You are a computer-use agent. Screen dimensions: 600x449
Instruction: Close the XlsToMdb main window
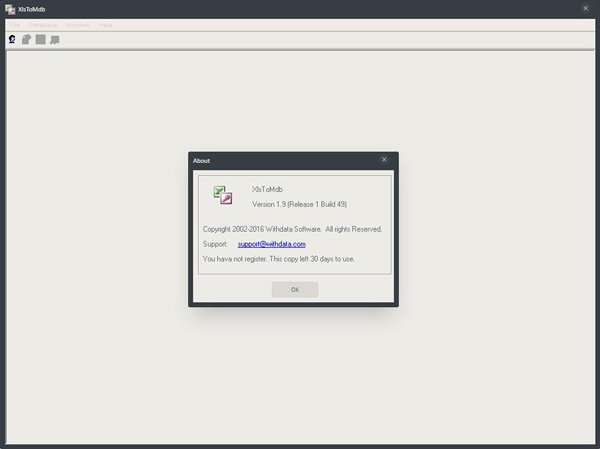coord(585,8)
